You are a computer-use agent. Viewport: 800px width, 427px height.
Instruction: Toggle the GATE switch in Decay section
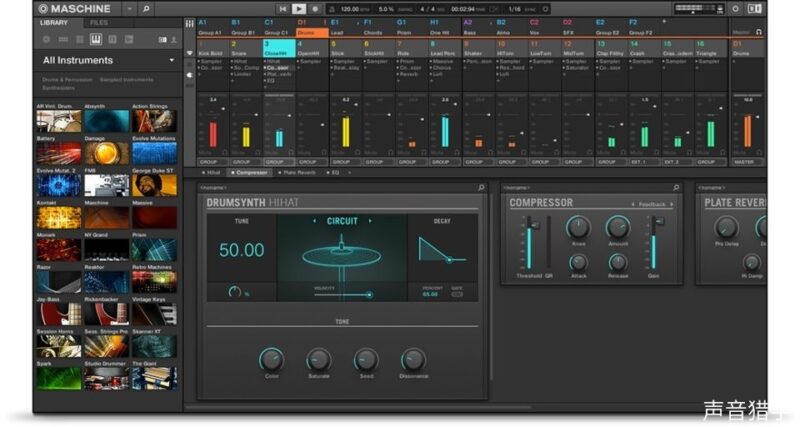click(x=457, y=294)
